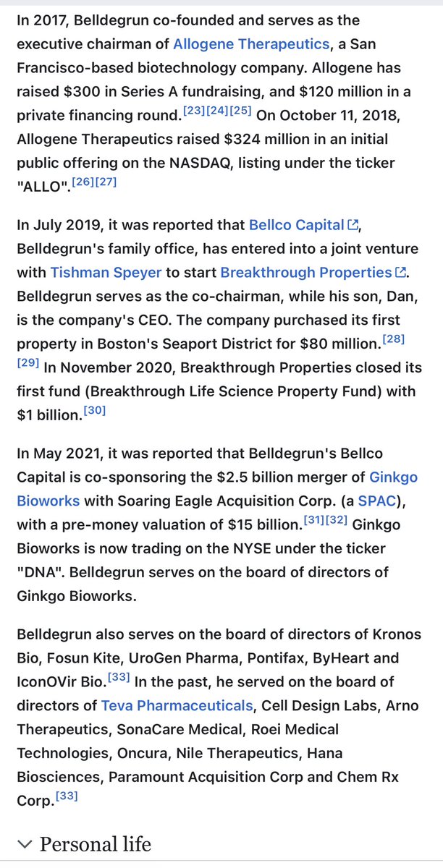Select citation [25]

click(x=241, y=111)
